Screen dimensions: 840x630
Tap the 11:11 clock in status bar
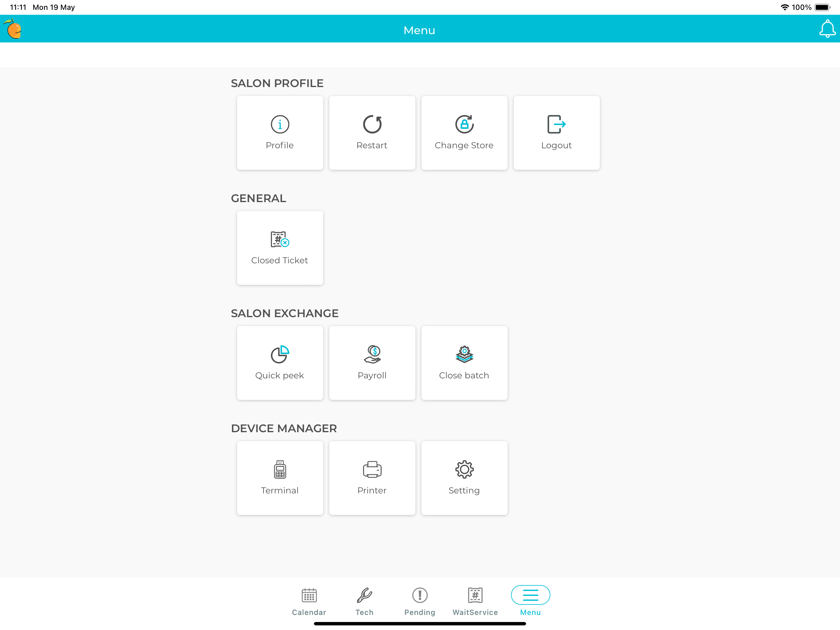(18, 7)
